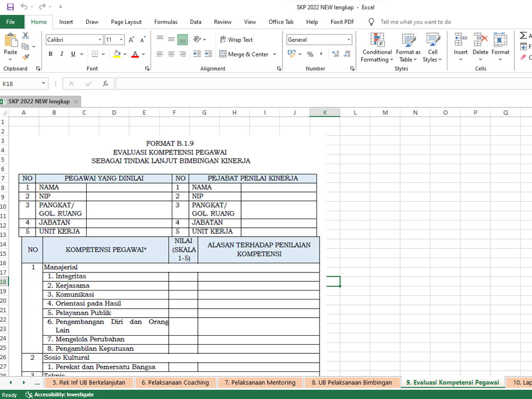Viewport: 532px width, 399px height.
Task: Decrease font size with the smaller A
Action: 143,40
